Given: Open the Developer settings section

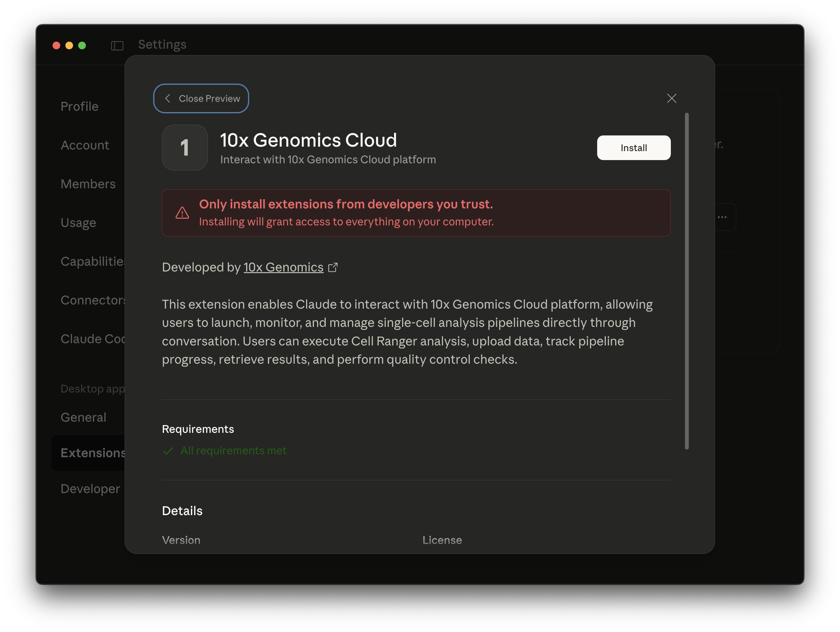Looking at the screenshot, I should (90, 489).
